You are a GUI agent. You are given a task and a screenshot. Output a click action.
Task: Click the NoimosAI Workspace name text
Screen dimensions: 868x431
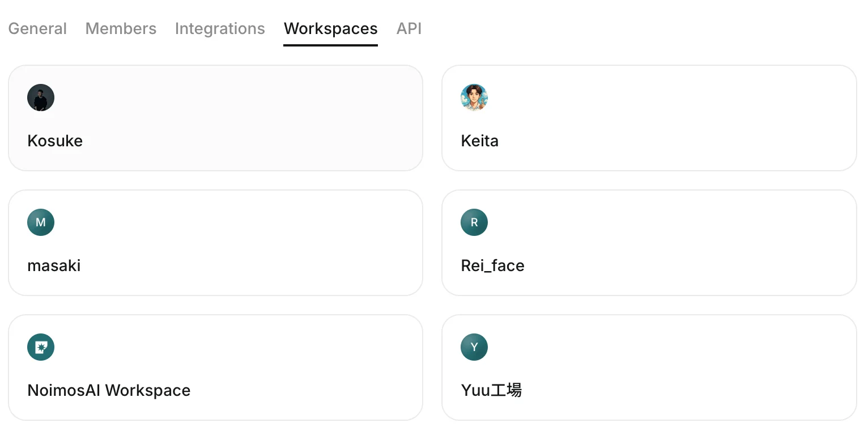[109, 390]
